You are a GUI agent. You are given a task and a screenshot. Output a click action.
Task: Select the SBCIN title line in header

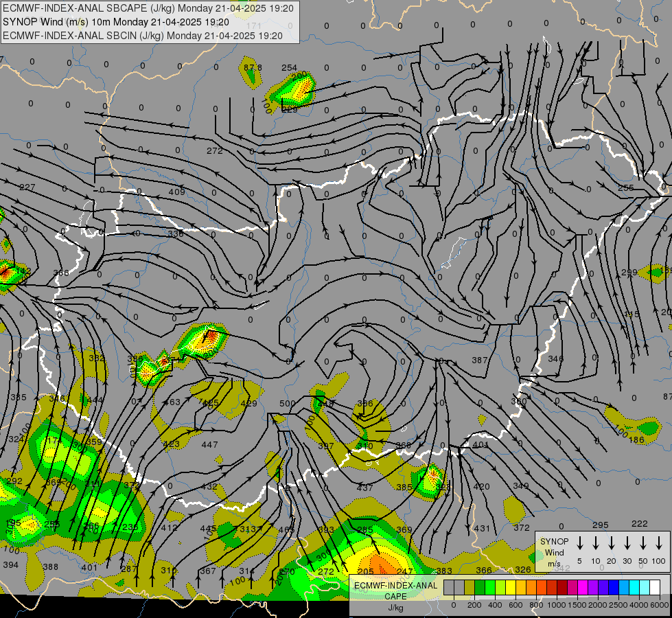coord(143,36)
